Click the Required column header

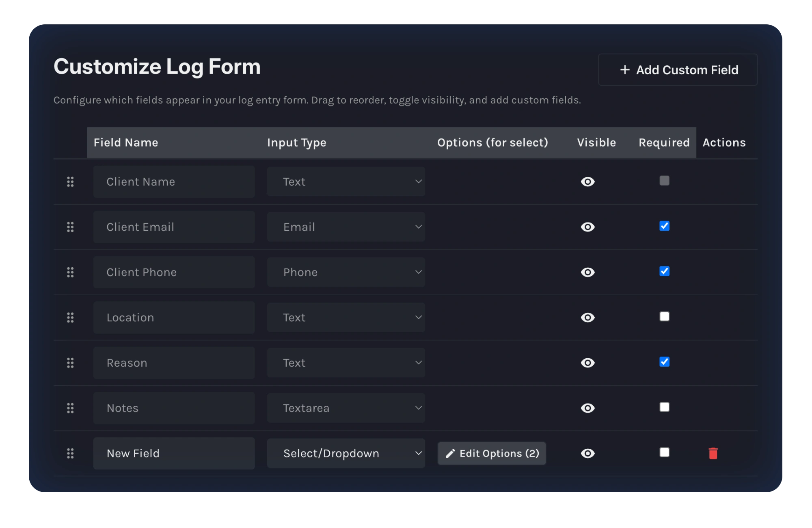pos(664,143)
